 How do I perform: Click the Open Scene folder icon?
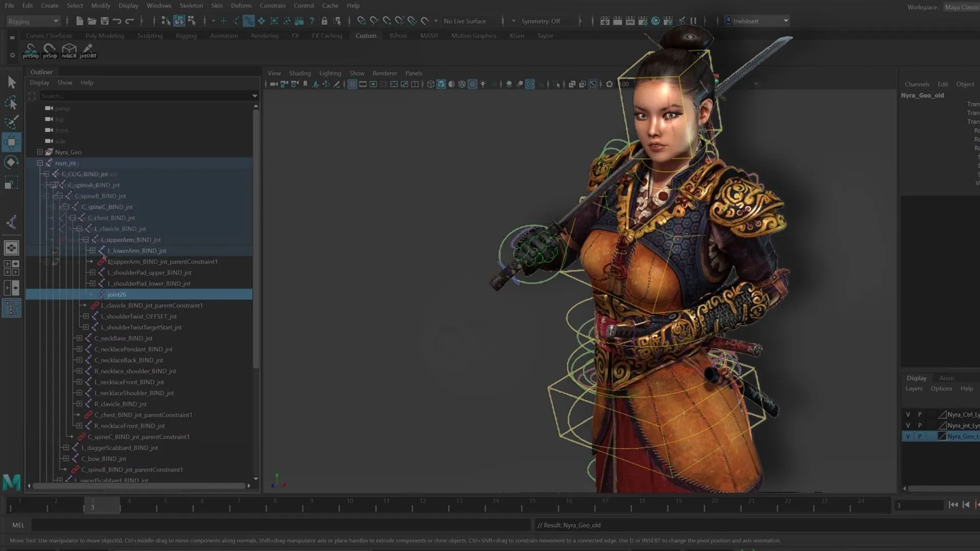click(x=92, y=21)
